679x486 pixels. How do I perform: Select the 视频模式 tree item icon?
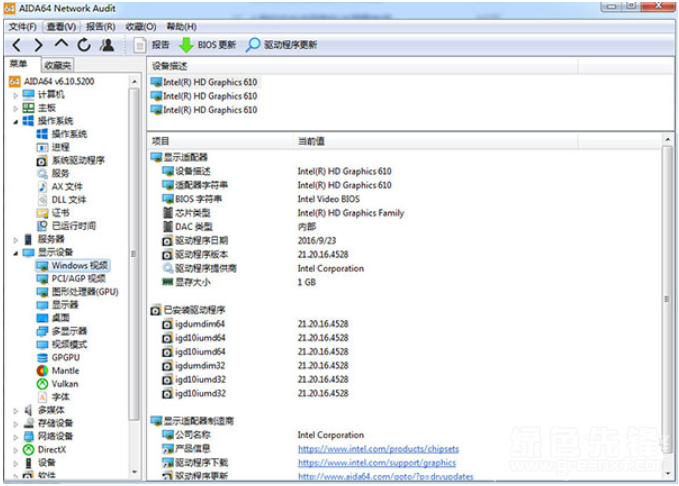point(42,344)
